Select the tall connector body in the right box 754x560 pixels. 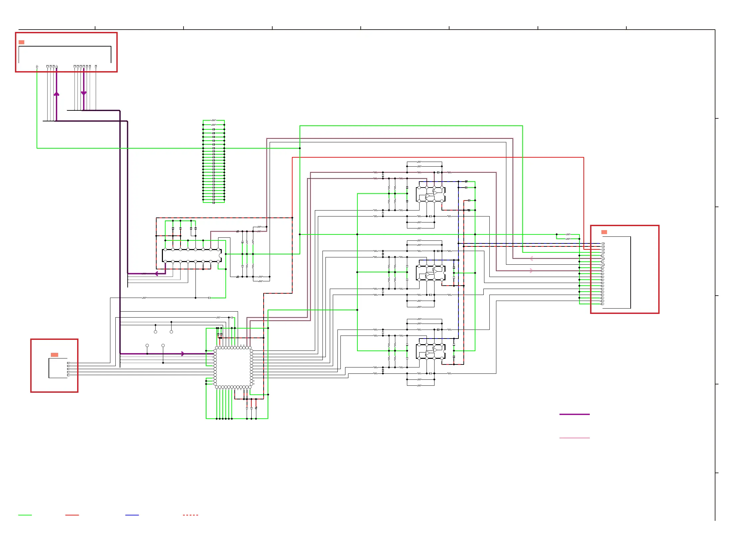pos(616,273)
